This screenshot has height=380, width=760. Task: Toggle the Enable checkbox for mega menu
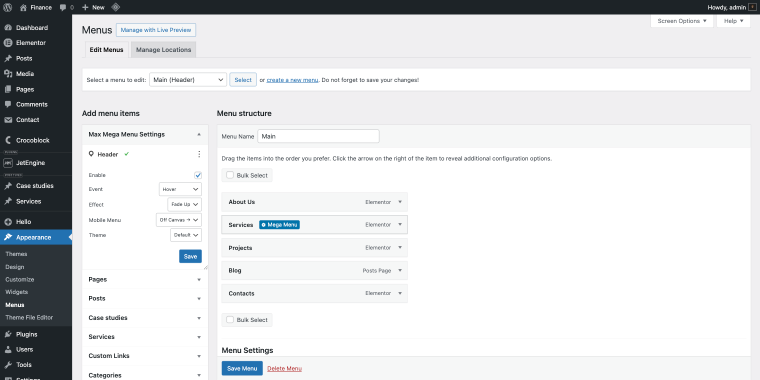[x=198, y=175]
